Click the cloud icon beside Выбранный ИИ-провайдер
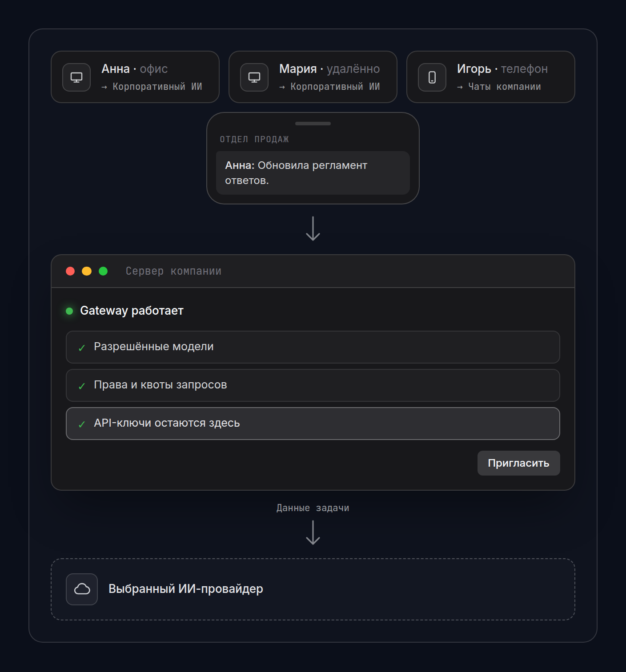626x672 pixels. (82, 589)
